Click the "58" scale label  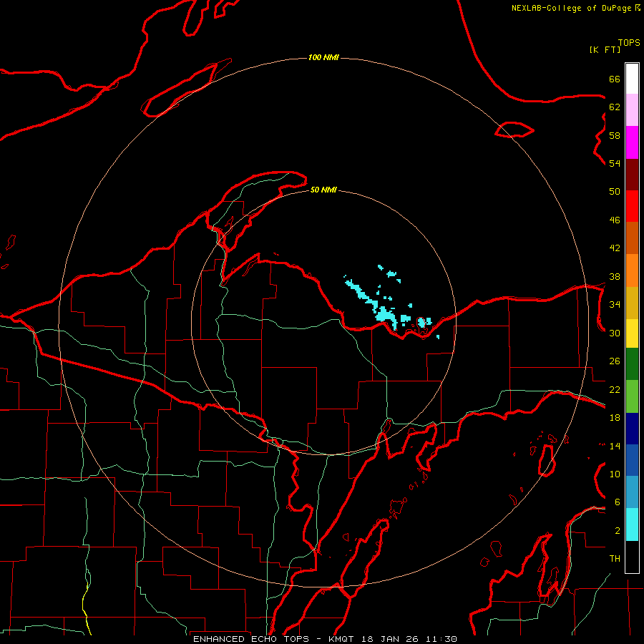pyautogui.click(x=615, y=135)
